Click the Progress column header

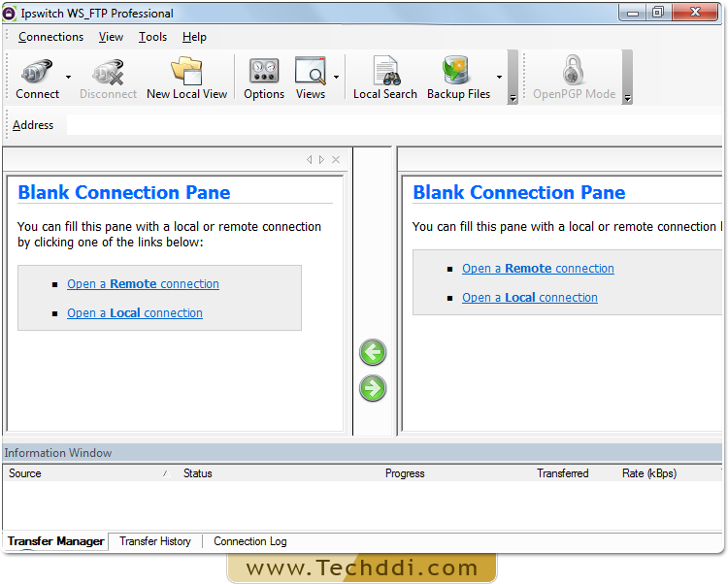point(405,473)
